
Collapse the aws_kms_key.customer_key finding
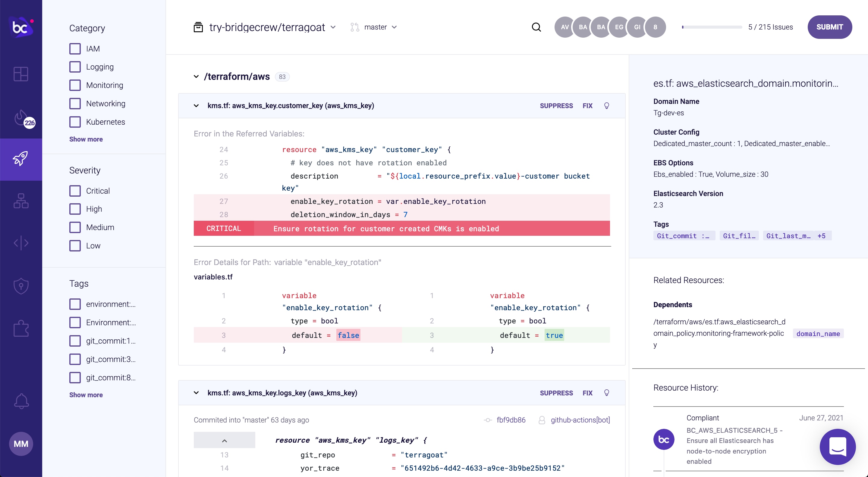point(197,105)
